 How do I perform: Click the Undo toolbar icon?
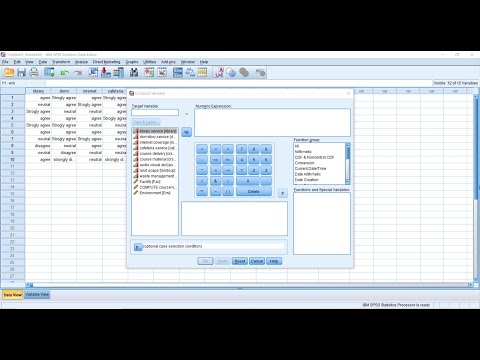coord(65,72)
